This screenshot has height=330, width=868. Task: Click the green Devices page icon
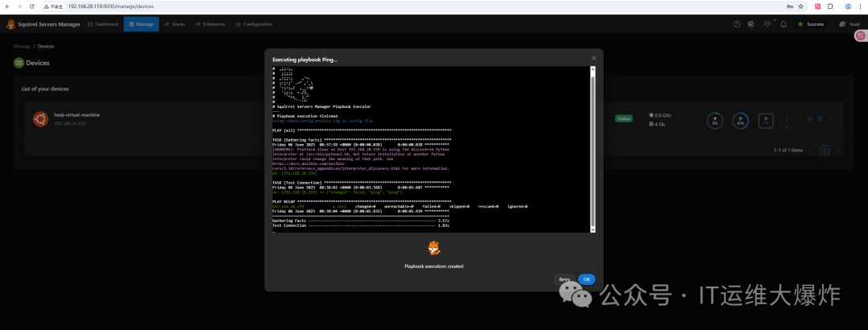(x=18, y=64)
